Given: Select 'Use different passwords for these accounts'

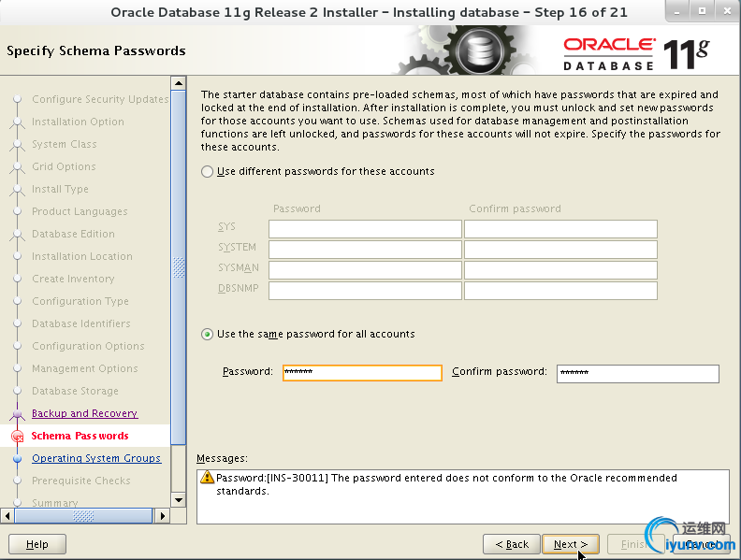Looking at the screenshot, I should click(x=207, y=171).
